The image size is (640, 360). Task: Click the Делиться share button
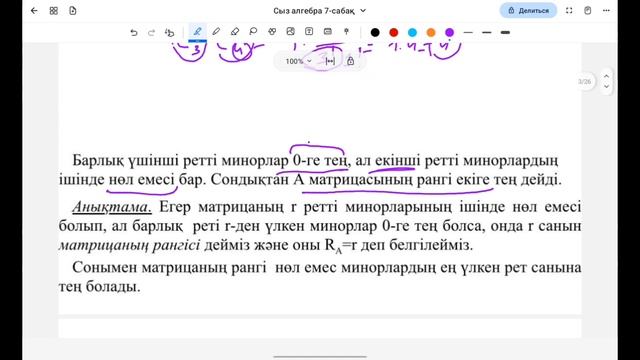(528, 11)
